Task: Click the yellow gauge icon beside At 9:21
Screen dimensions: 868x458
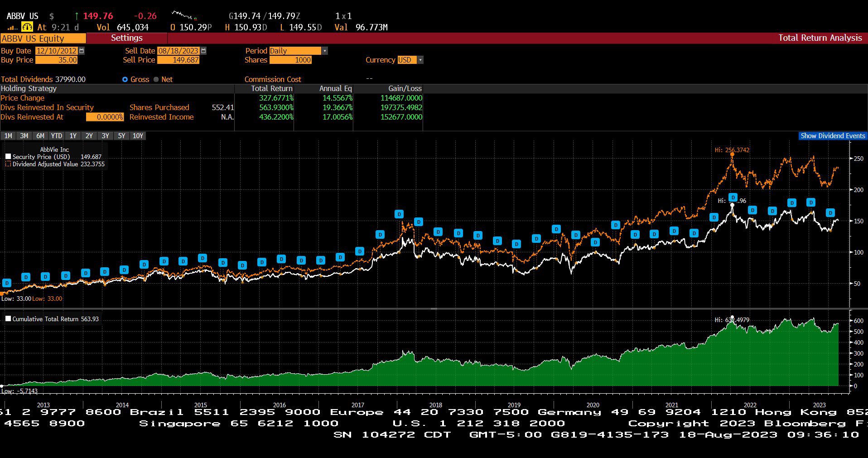Action: click(x=27, y=27)
